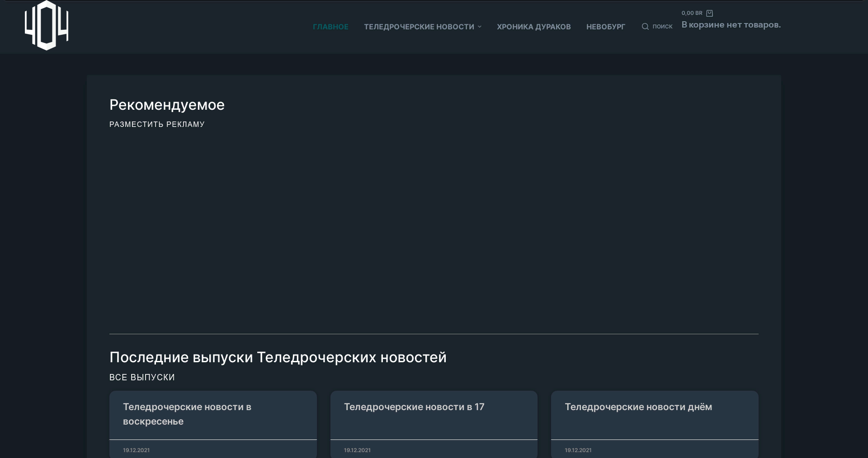Click the date under the днём post

tap(578, 450)
